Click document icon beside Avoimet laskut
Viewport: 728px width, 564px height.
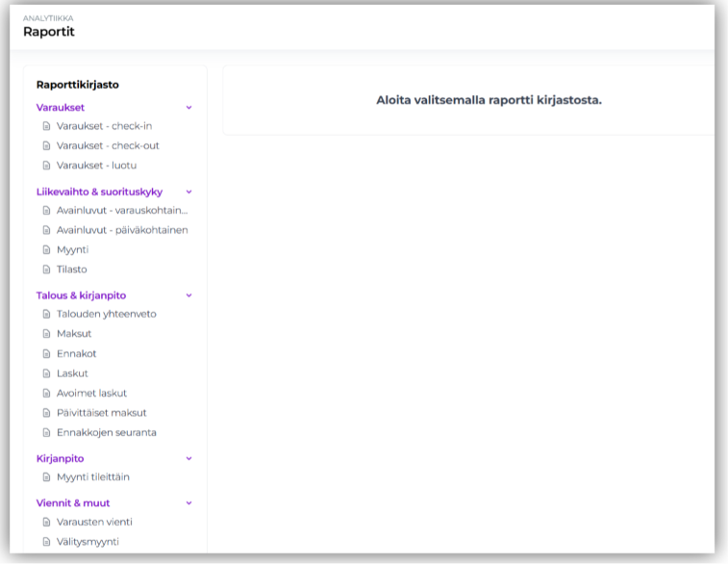click(46, 393)
